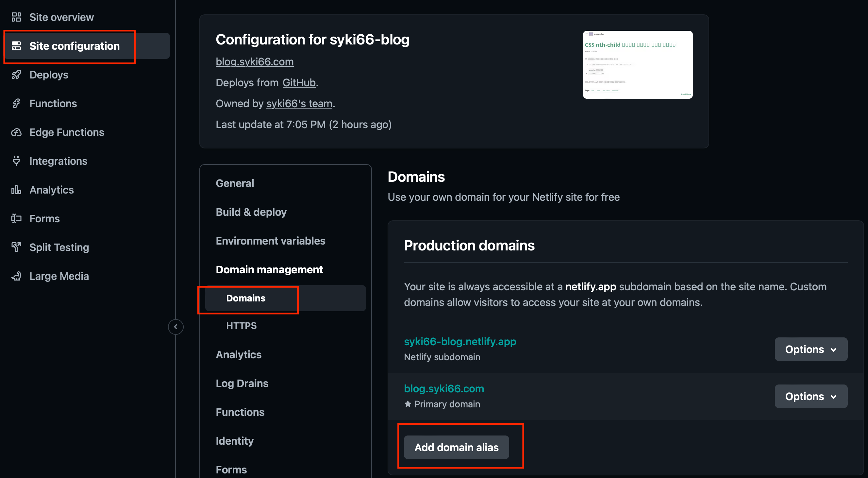Image resolution: width=868 pixels, height=478 pixels.
Task: Click the Primary domain star icon
Action: coord(408,404)
